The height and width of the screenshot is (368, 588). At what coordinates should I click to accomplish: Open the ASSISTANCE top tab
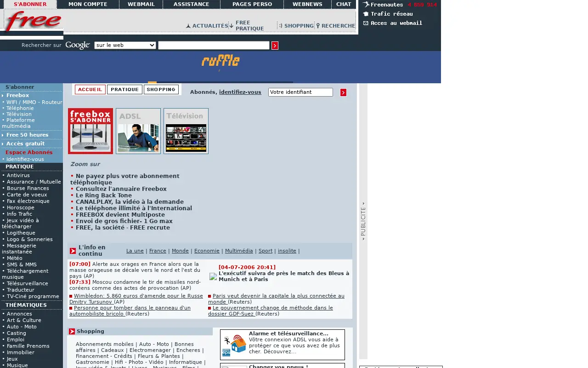(x=191, y=4)
